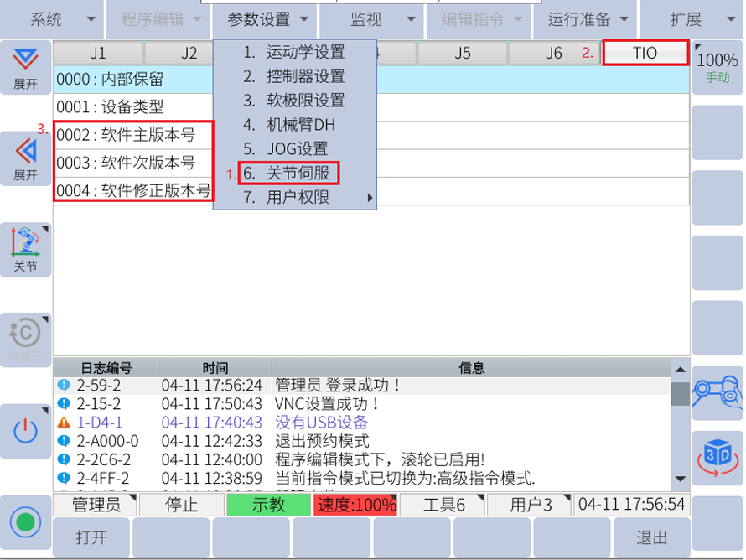Toggle the 100% 手动 speed mode button
The height and width of the screenshot is (560, 746).
[x=717, y=67]
